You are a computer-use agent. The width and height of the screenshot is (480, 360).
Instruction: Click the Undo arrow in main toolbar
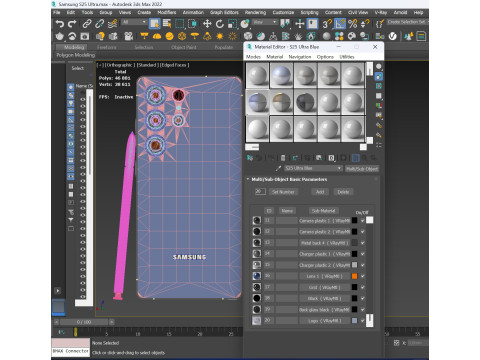(60, 24)
